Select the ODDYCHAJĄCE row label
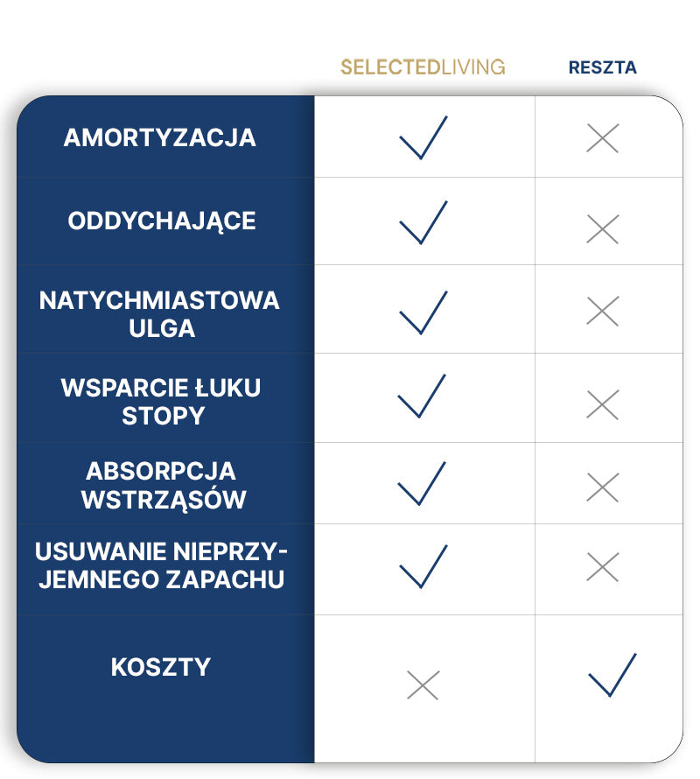 pos(162,221)
